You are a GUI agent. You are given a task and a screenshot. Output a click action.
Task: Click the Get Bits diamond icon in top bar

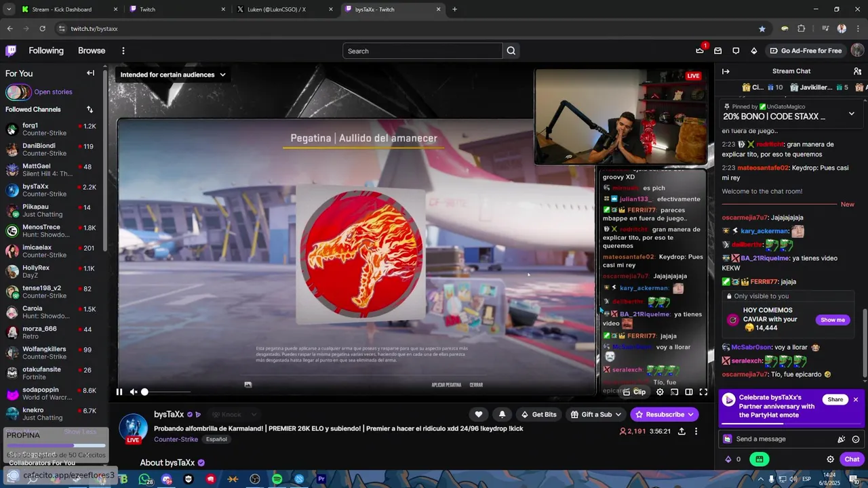[x=753, y=51]
